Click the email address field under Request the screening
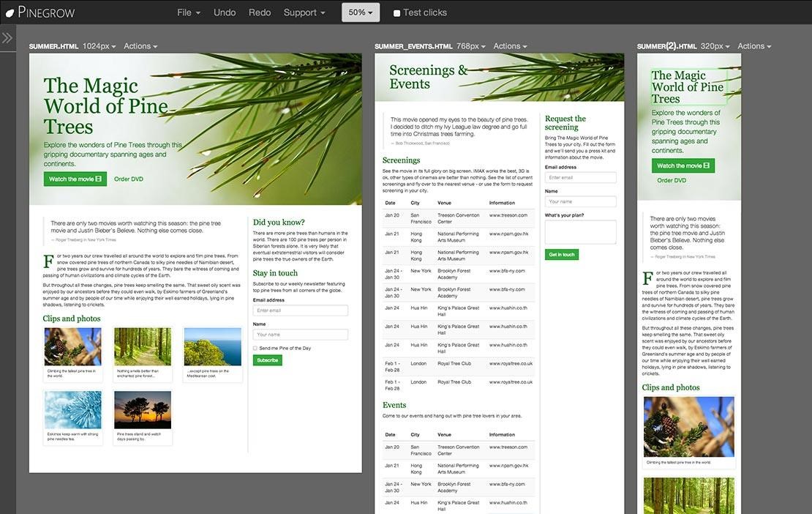The width and height of the screenshot is (812, 514). pos(582,177)
